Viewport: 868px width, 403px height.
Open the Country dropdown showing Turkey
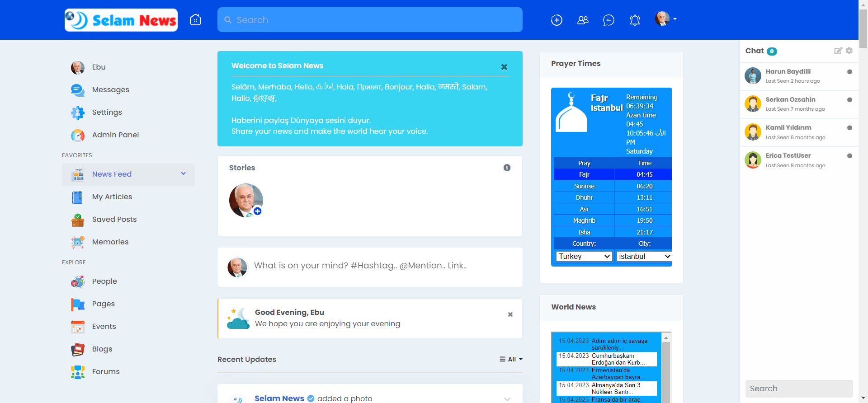(584, 256)
